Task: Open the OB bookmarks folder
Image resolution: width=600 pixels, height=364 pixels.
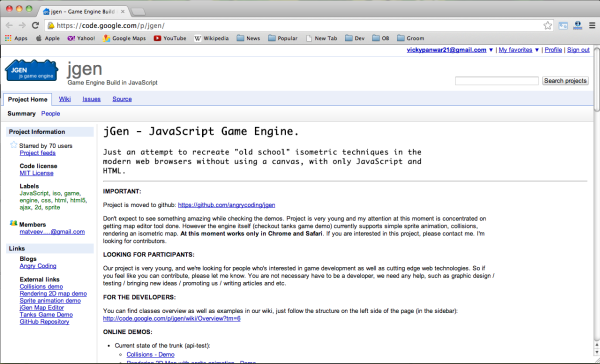Action: [x=381, y=38]
